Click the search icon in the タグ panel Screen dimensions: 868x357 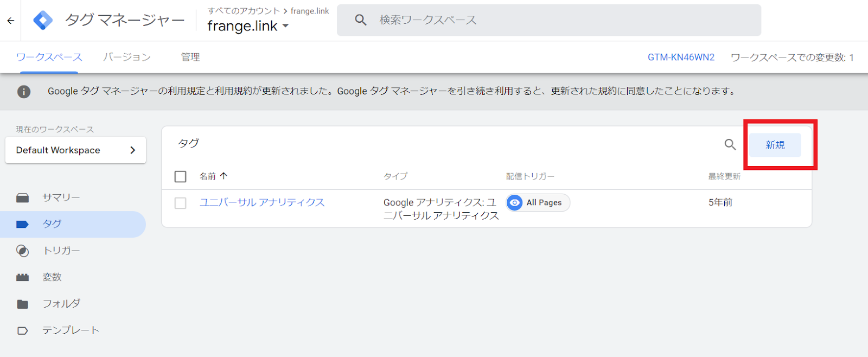pyautogui.click(x=730, y=144)
